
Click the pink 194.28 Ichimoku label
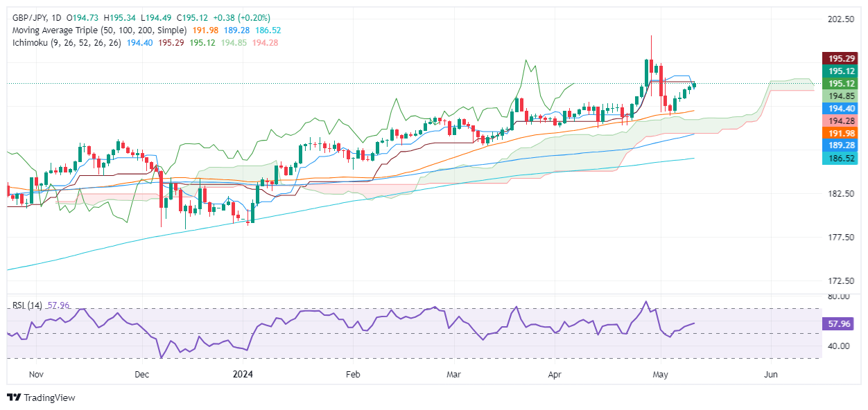click(x=842, y=121)
